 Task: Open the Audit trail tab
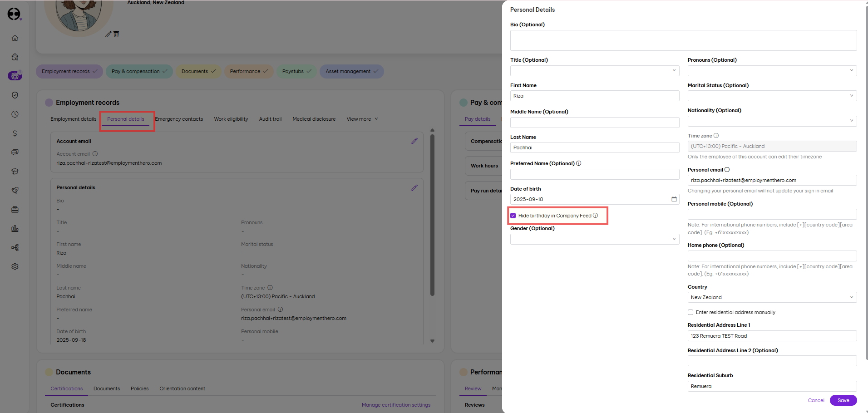click(x=270, y=119)
